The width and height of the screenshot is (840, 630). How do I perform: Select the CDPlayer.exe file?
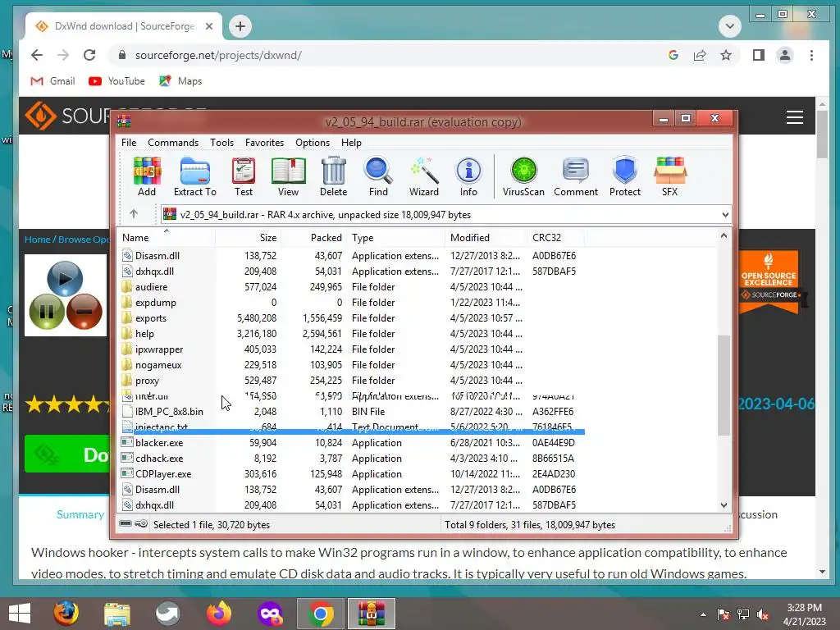(x=351, y=473)
